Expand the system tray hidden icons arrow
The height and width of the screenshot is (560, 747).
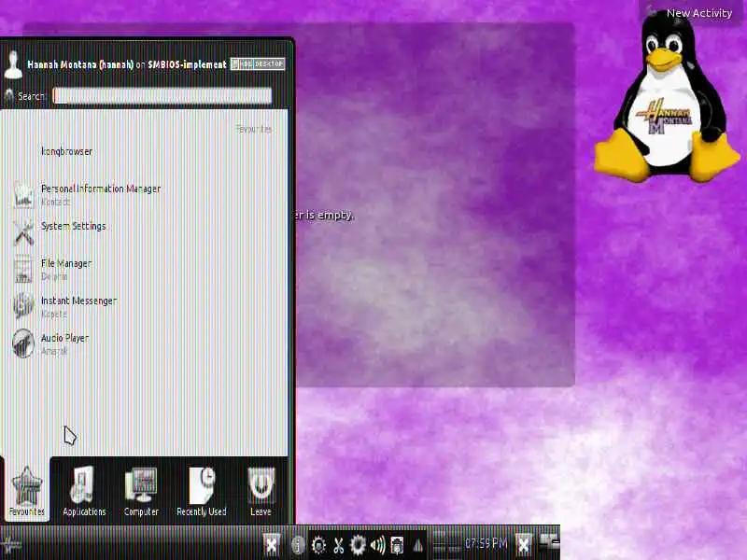[x=417, y=545]
